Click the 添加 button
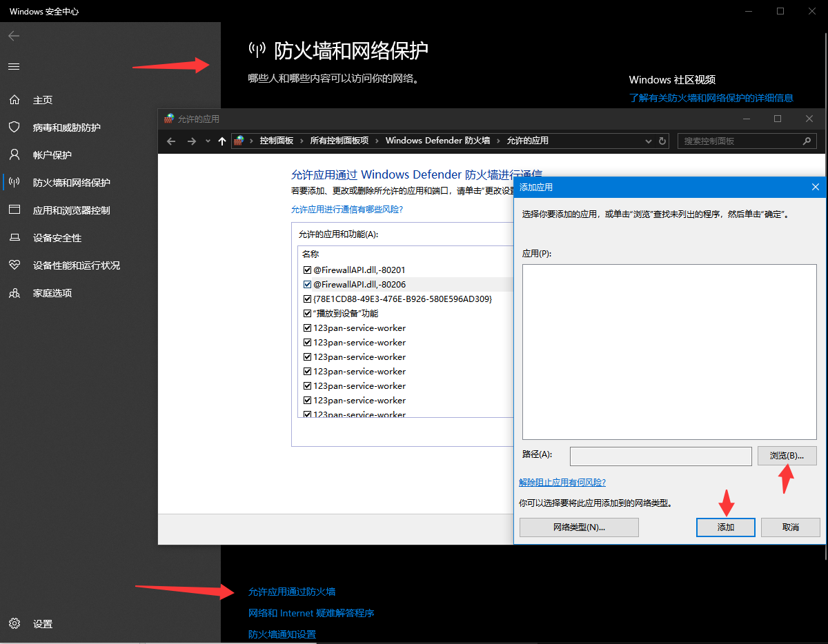The height and width of the screenshot is (644, 828). point(726,527)
